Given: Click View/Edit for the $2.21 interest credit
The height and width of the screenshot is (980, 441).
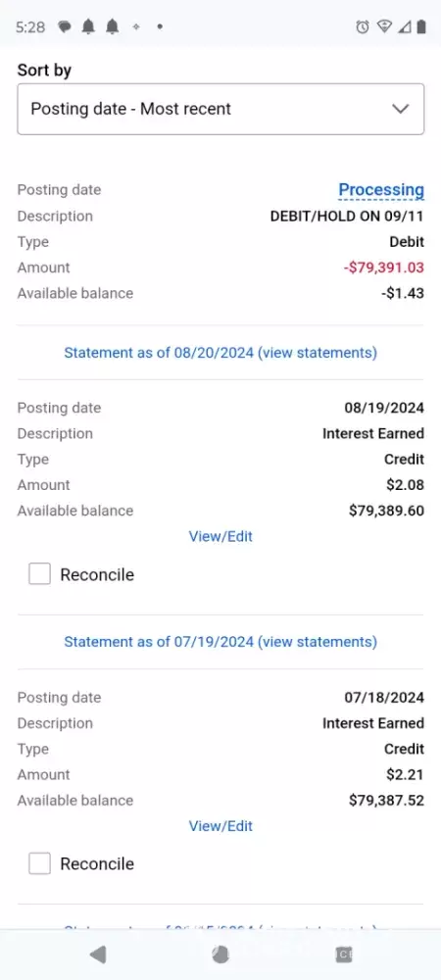Looking at the screenshot, I should click(x=220, y=825).
